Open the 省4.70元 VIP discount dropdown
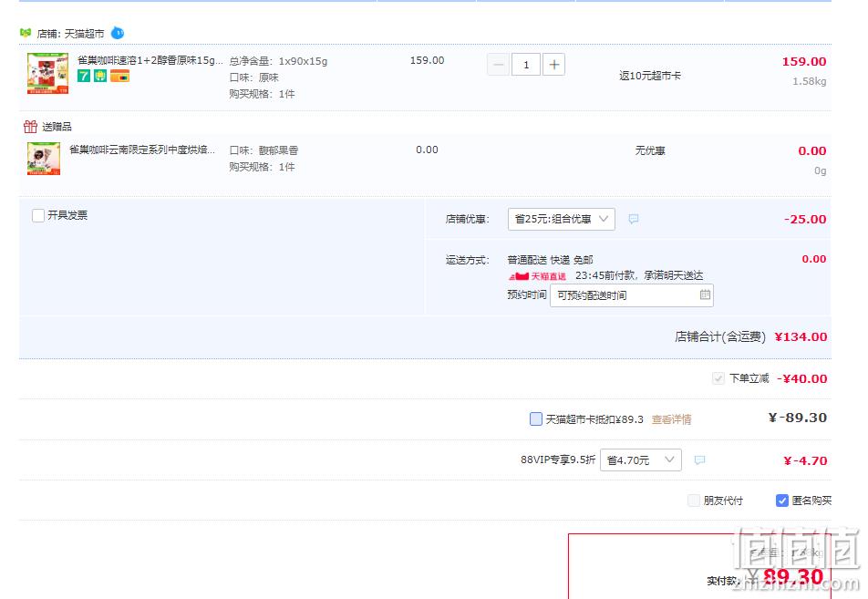868x599 pixels. coord(640,460)
